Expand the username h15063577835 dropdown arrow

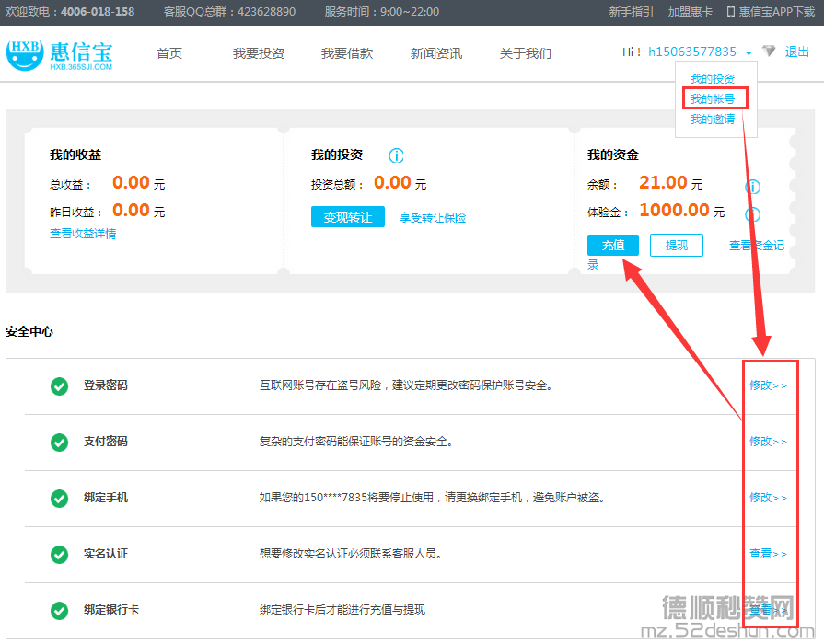749,53
